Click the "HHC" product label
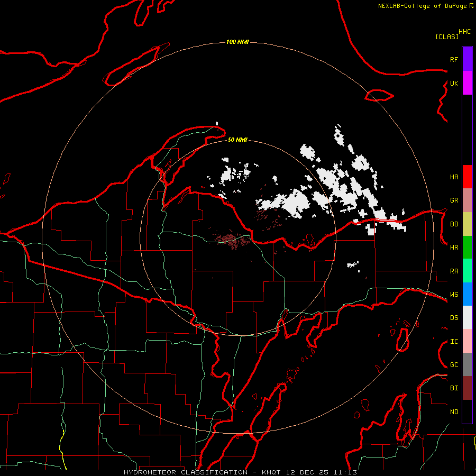The width and height of the screenshot is (476, 476). [465, 32]
